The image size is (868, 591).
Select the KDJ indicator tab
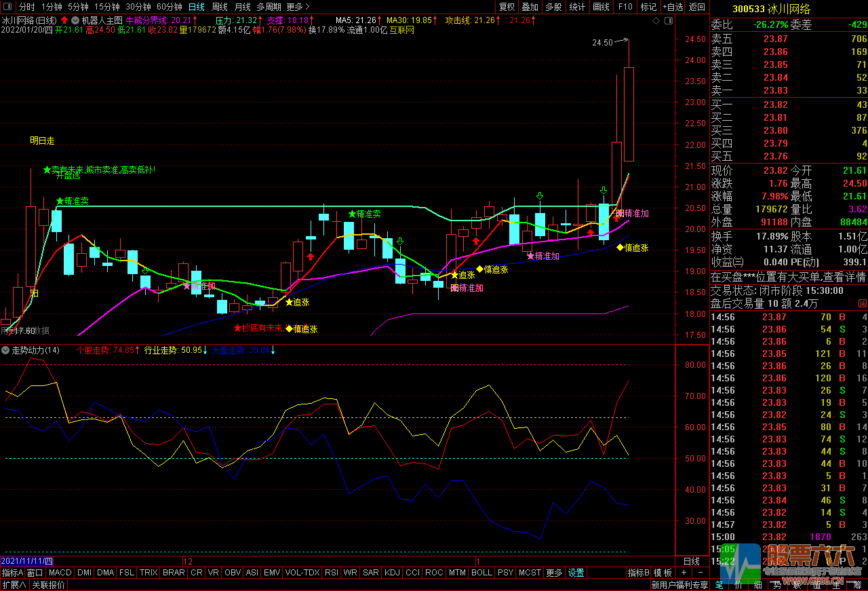tap(392, 573)
